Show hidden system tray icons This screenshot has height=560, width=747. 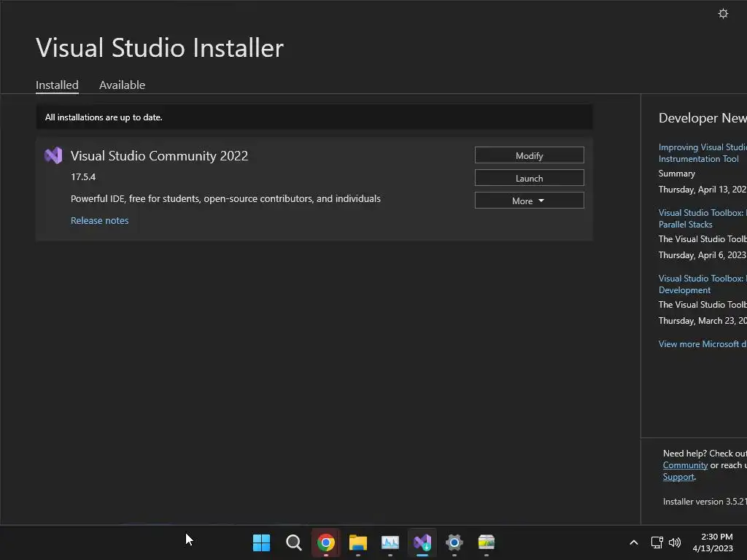coord(634,542)
